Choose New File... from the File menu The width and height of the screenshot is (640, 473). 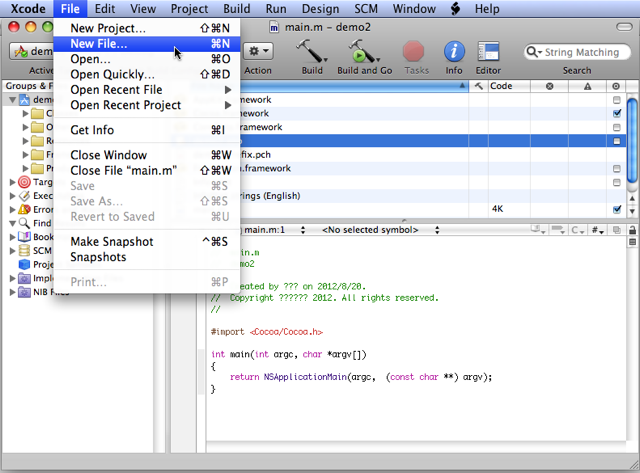(x=147, y=44)
